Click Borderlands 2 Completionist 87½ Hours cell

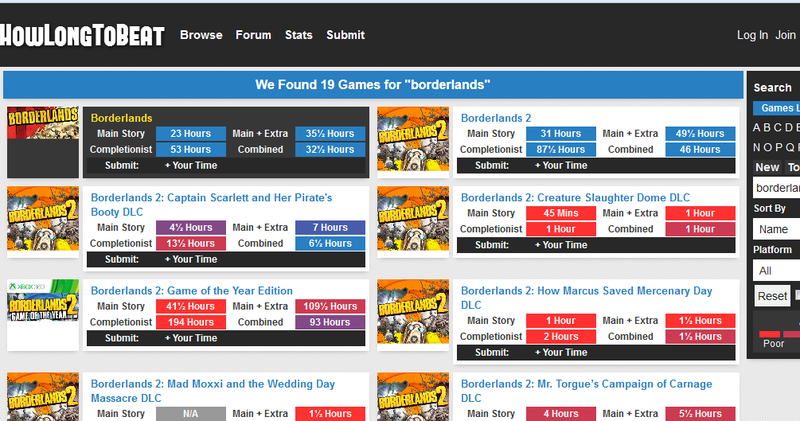pyautogui.click(x=561, y=150)
